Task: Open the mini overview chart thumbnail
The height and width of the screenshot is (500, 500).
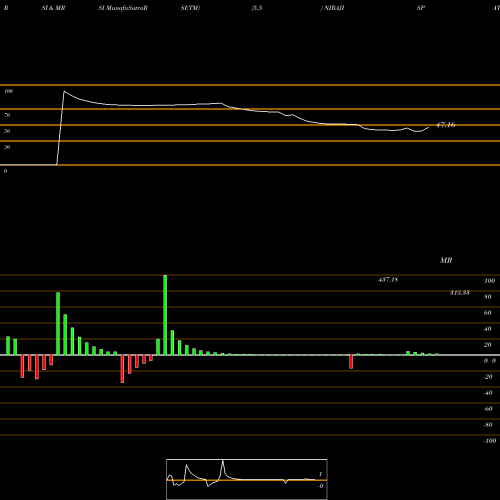Action: tap(247, 479)
